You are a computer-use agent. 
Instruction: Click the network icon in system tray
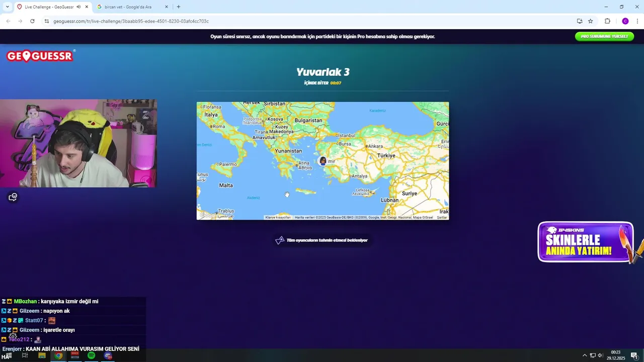pyautogui.click(x=593, y=355)
